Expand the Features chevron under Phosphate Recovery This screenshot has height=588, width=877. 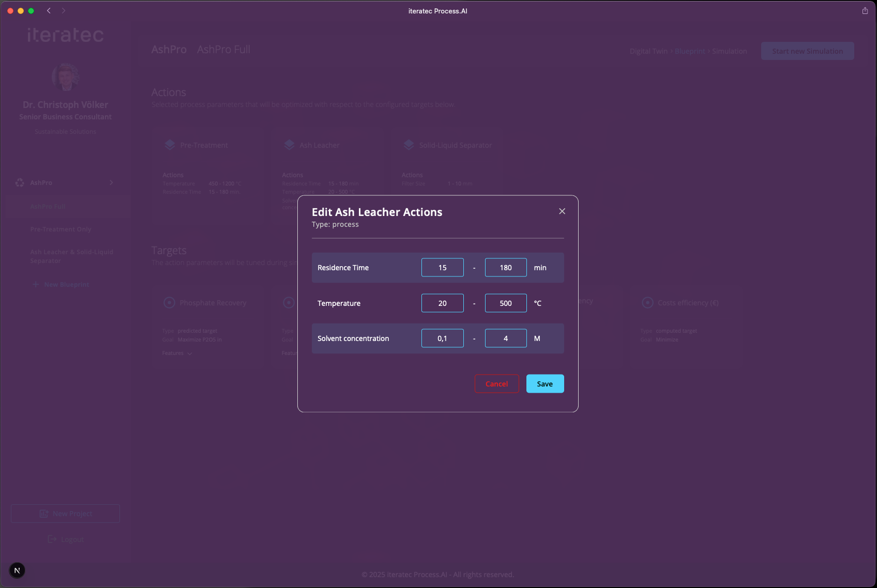tap(190, 353)
